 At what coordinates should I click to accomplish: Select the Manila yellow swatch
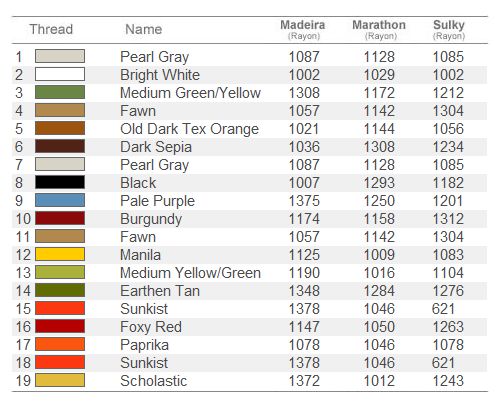(x=60, y=254)
